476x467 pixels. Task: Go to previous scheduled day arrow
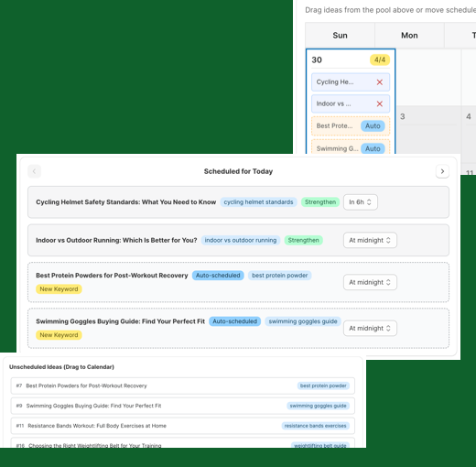(34, 171)
